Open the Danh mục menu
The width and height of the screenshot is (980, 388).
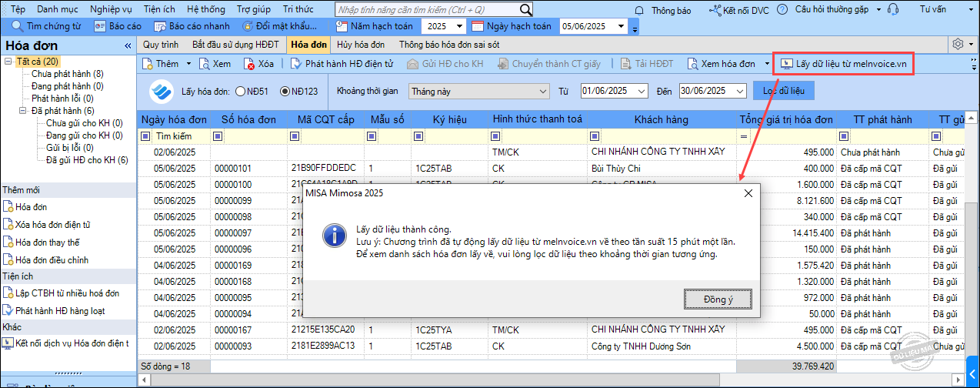57,9
